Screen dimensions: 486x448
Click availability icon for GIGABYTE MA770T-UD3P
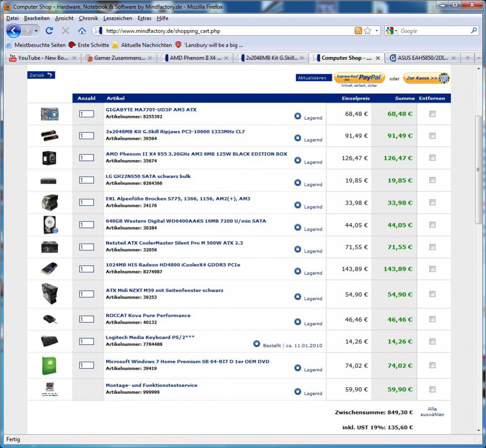pos(298,116)
